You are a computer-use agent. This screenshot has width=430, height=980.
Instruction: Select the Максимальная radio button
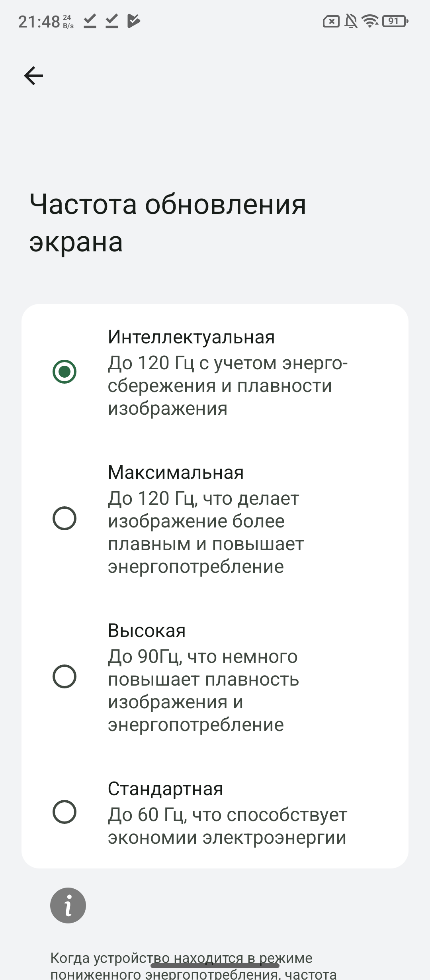(x=64, y=518)
